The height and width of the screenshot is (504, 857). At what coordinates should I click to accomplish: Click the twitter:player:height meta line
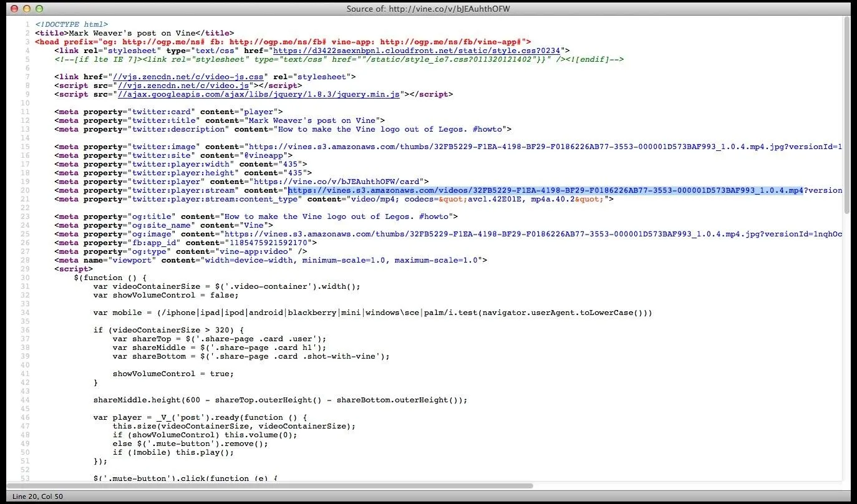click(x=183, y=173)
